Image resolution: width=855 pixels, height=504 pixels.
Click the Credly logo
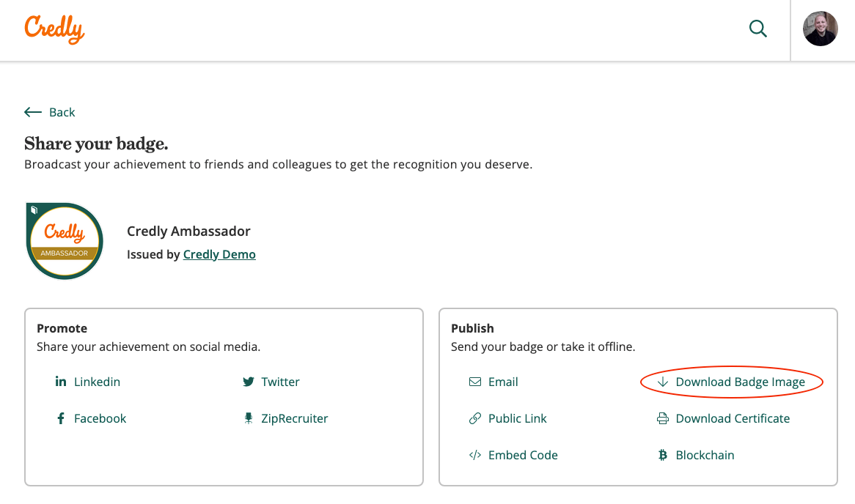pos(54,30)
